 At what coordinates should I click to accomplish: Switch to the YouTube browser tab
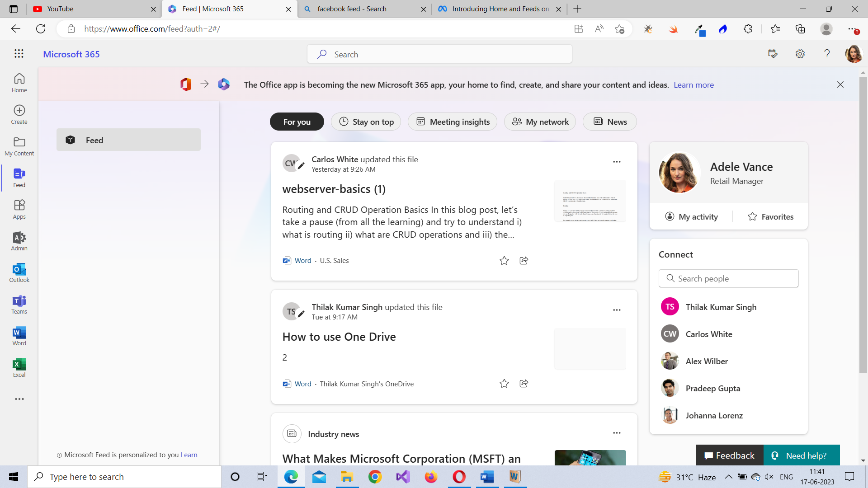click(94, 9)
